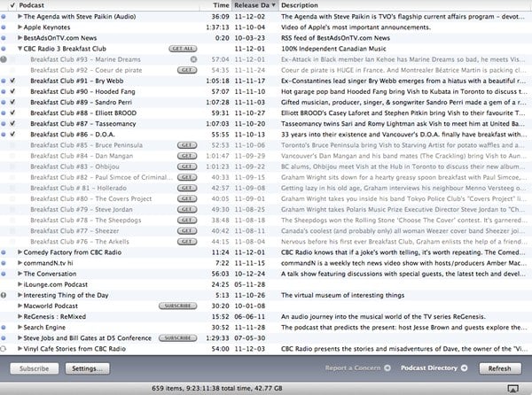Get Breakfast Club #83 - Ohbijou
This screenshot has height=395, width=532.
pyautogui.click(x=187, y=167)
